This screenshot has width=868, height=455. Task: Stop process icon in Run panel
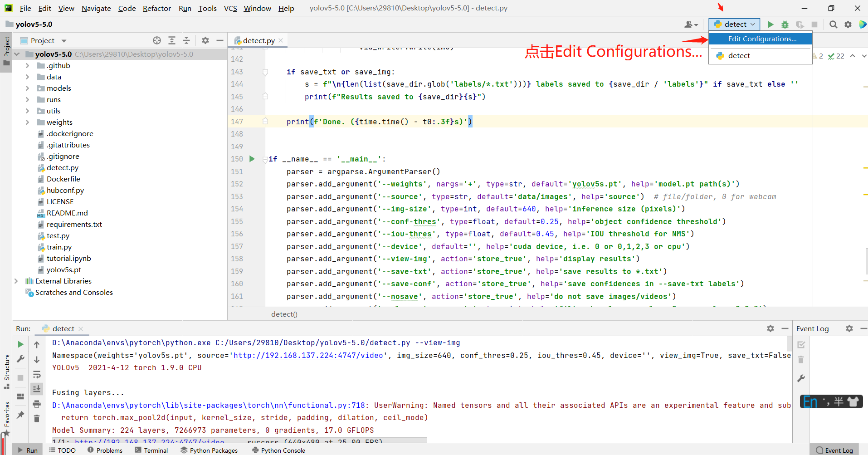(x=20, y=377)
